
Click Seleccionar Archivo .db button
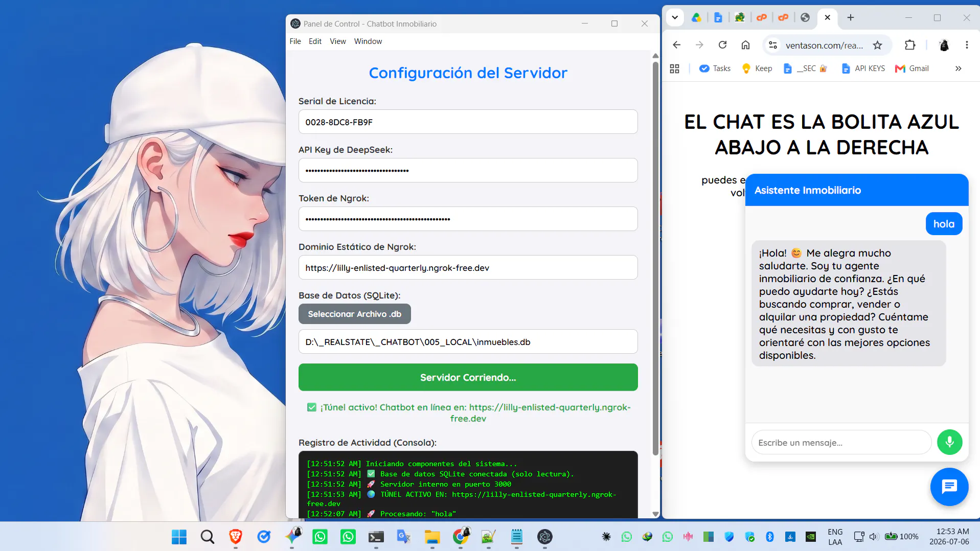[355, 314]
